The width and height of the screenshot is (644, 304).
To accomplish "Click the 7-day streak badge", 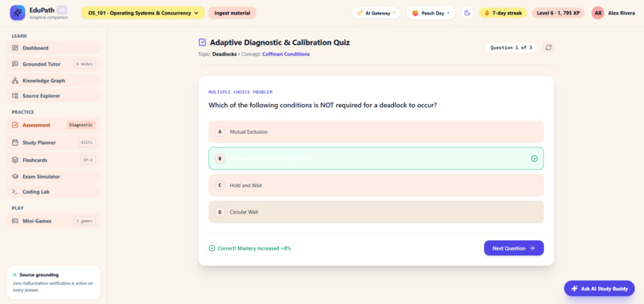I will pos(503,13).
